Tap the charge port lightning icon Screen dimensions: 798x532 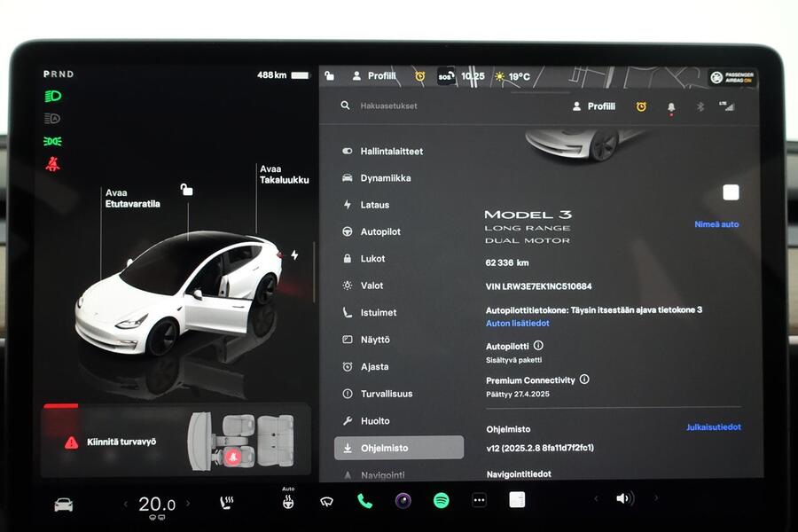tap(294, 254)
